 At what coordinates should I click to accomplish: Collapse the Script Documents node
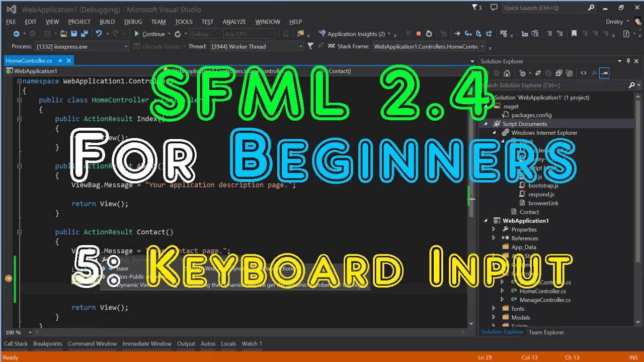click(486, 124)
